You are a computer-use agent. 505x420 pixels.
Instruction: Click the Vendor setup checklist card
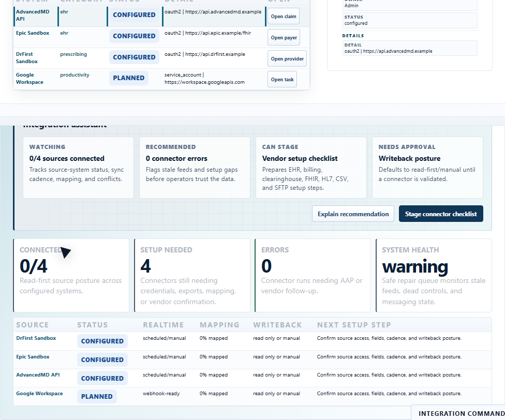click(x=311, y=168)
